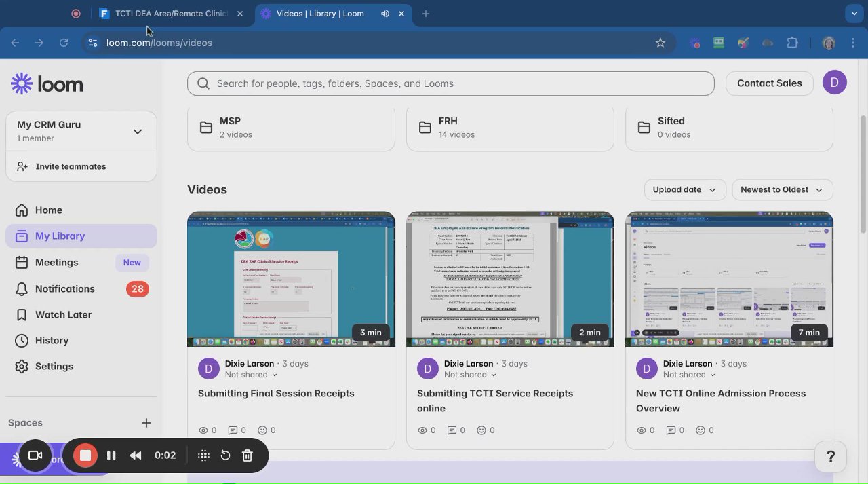This screenshot has height=484, width=868.
Task: Open the FRH folder
Action: tap(510, 128)
